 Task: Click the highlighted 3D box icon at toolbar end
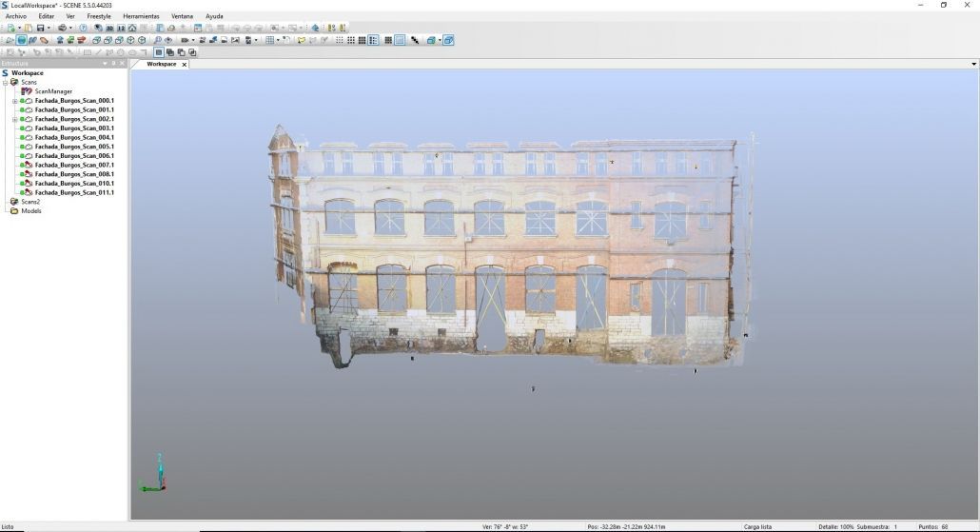448,40
